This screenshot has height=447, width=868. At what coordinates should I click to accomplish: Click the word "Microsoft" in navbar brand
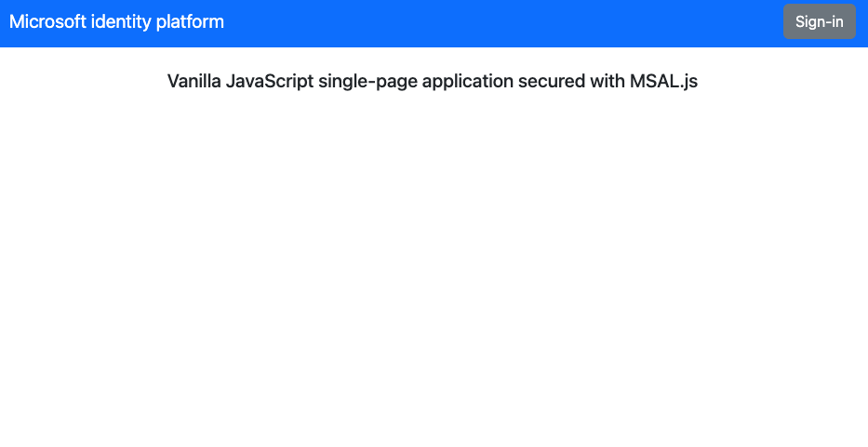(x=47, y=21)
